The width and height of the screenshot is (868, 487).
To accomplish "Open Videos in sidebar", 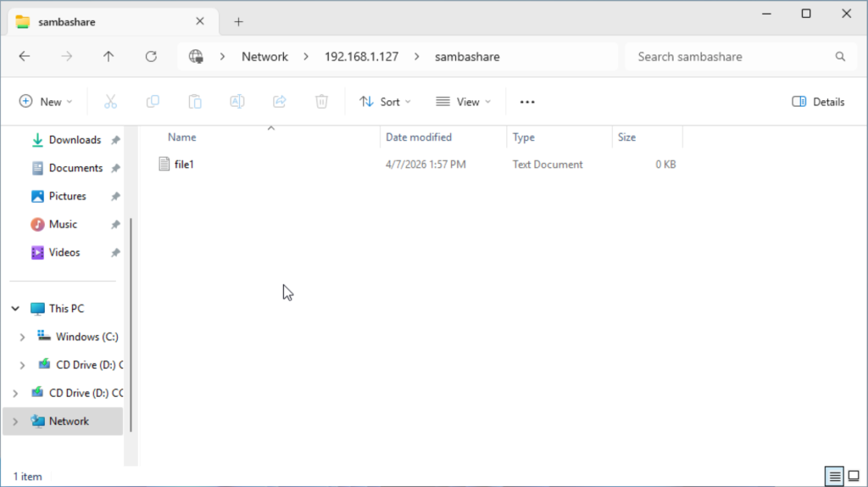I will click(x=64, y=253).
